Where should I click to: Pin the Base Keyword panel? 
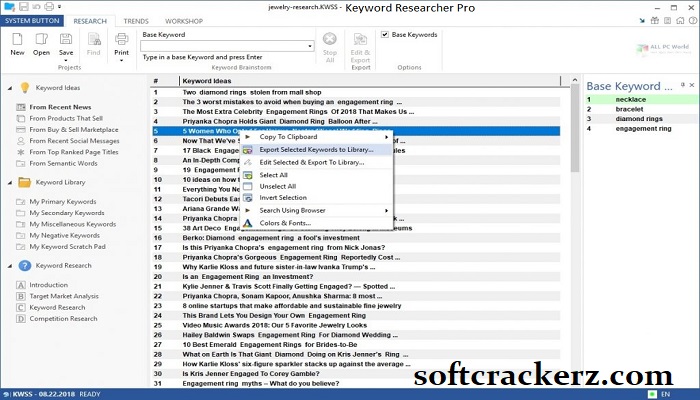(683, 85)
